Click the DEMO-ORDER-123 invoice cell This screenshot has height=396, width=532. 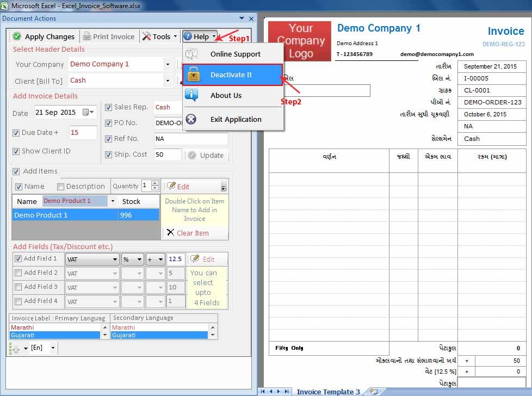tap(491, 102)
